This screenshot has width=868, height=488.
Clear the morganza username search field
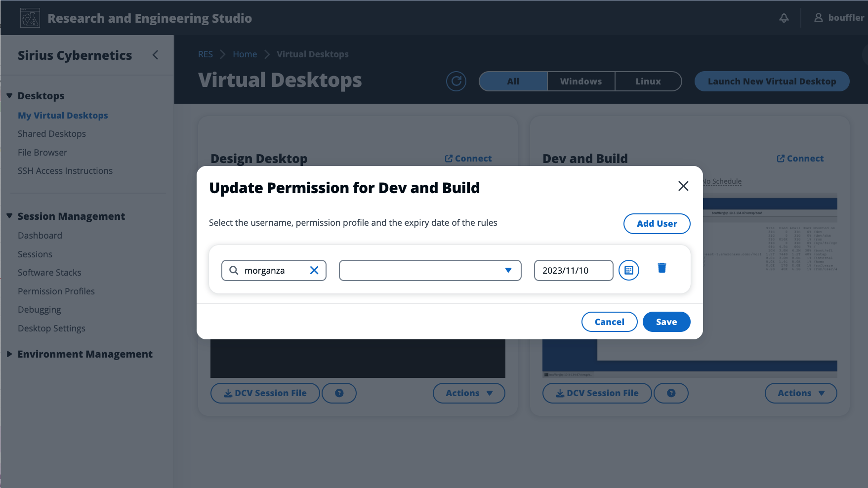click(314, 270)
